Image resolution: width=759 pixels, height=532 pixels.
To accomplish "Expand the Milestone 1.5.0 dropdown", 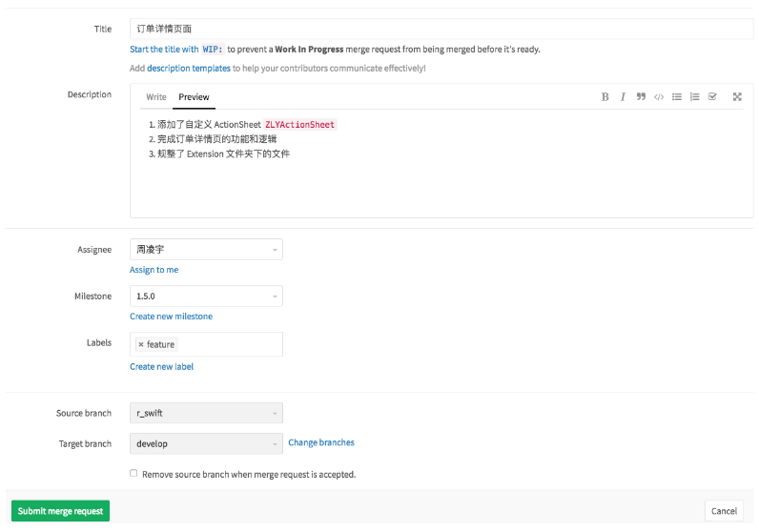I will point(206,297).
